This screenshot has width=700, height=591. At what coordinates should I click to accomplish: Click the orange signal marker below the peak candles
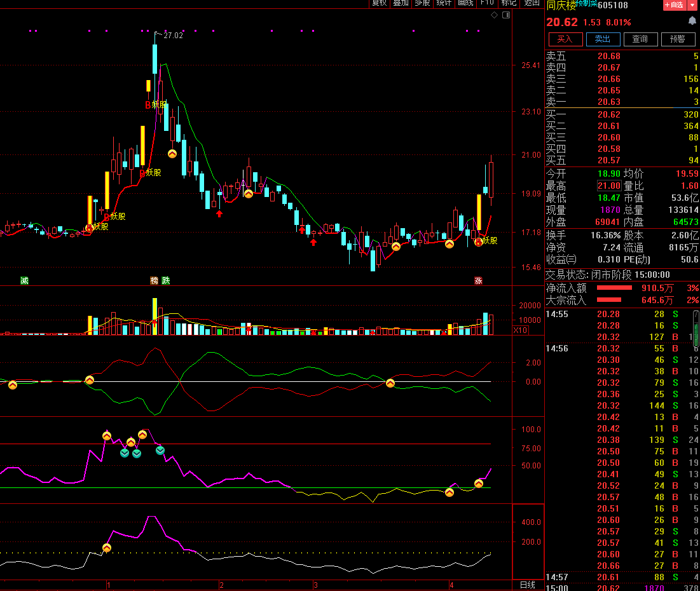(x=172, y=154)
